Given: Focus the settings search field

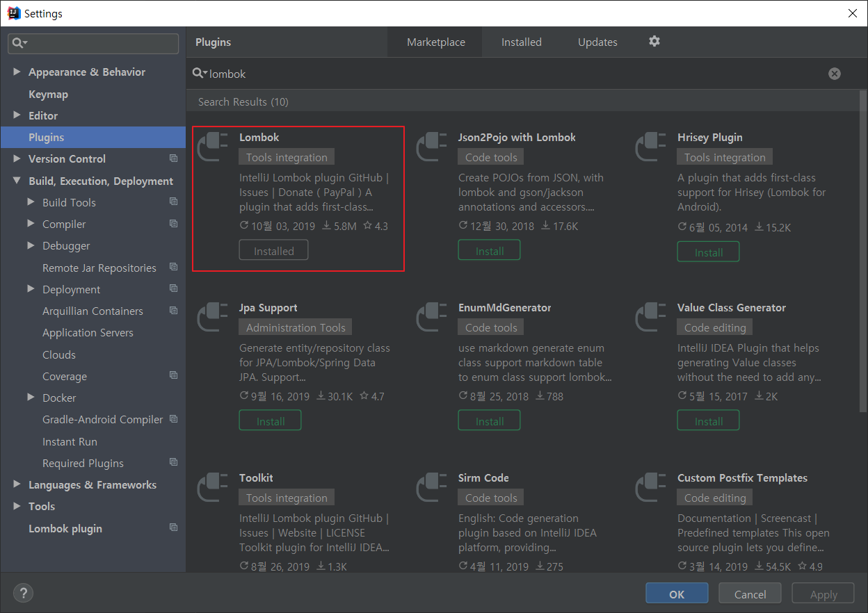Looking at the screenshot, I should click(x=93, y=43).
